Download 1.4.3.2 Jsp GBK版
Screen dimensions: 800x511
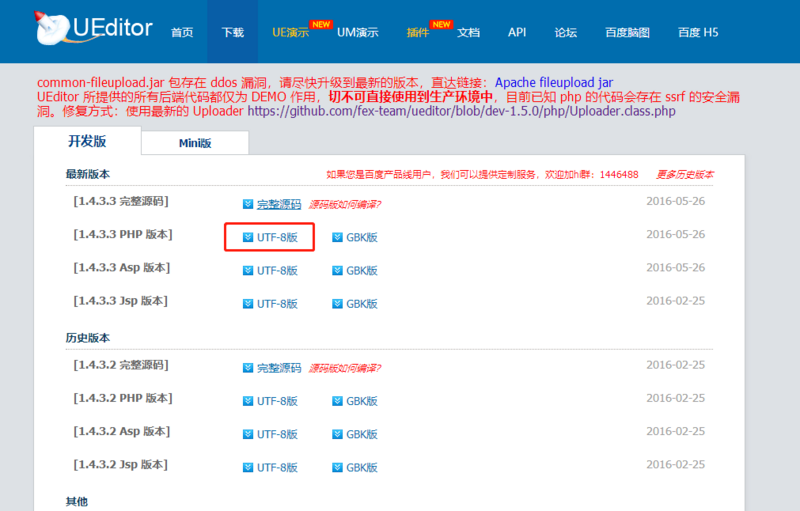pyautogui.click(x=362, y=468)
